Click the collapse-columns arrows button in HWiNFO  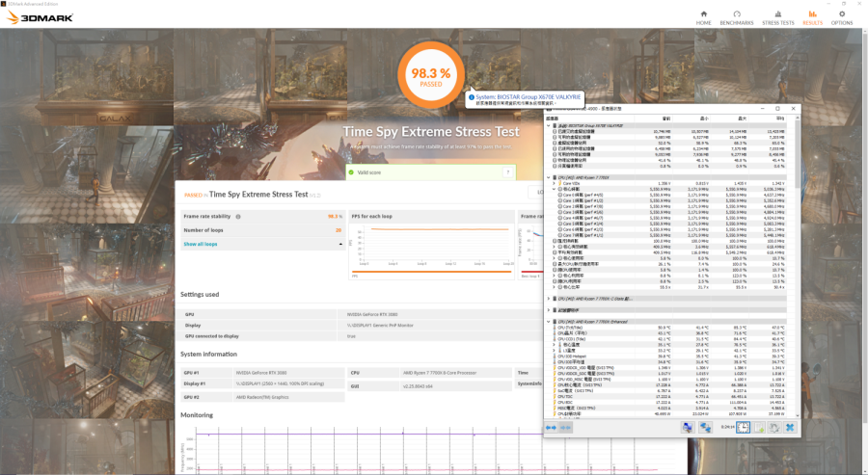tap(565, 428)
